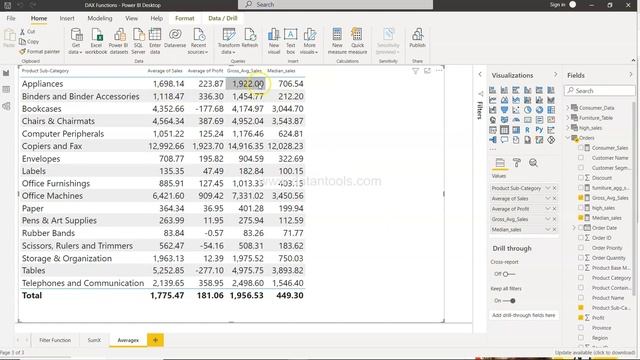Collapse the Visualizations pane
640x360 pixels.
point(556,75)
